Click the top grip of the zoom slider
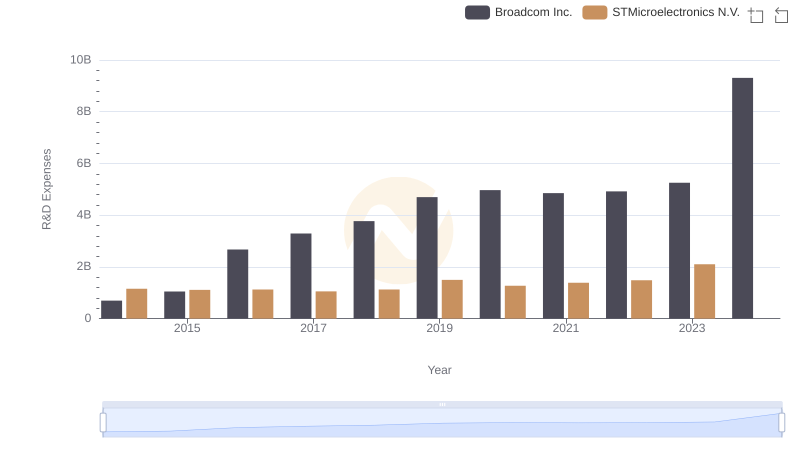The image size is (800, 461). [442, 404]
